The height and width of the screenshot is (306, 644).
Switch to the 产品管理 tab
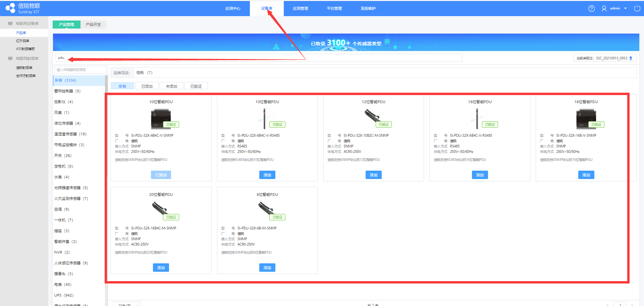tap(66, 25)
